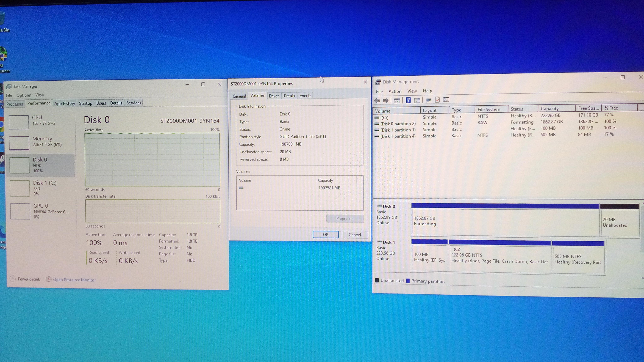Screen dimensions: 644x362
Task: Switch to the Processes tab
Action: tap(15, 104)
